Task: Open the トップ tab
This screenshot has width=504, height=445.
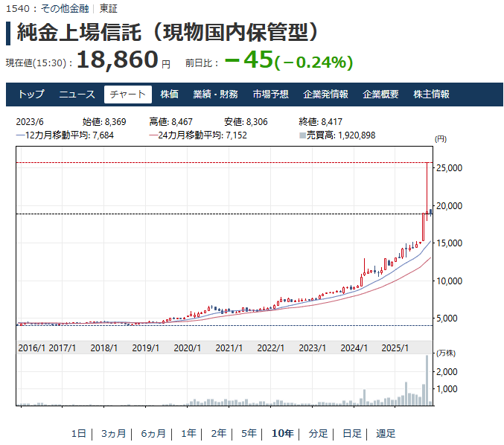Action: click(x=31, y=95)
